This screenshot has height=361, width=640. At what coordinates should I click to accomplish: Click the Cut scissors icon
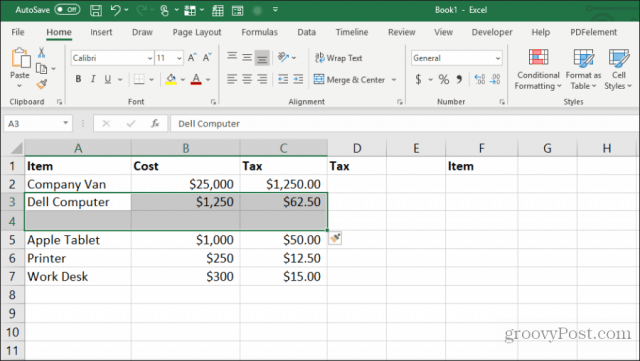pyautogui.click(x=41, y=52)
